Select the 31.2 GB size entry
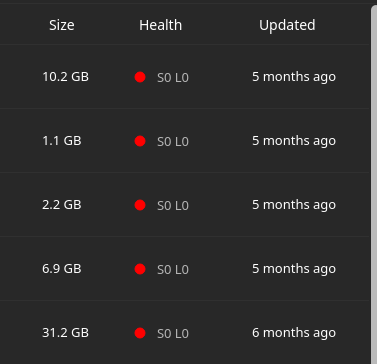377x364 pixels. click(66, 333)
